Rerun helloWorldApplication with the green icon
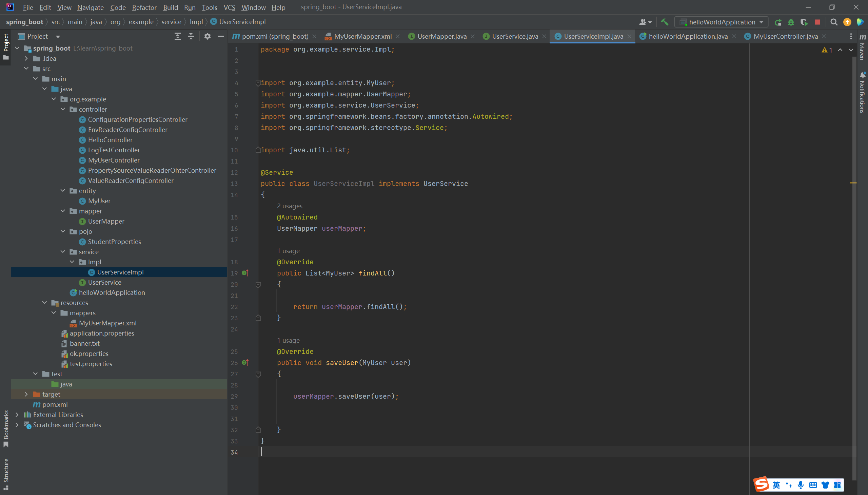This screenshot has height=495, width=868. click(777, 22)
